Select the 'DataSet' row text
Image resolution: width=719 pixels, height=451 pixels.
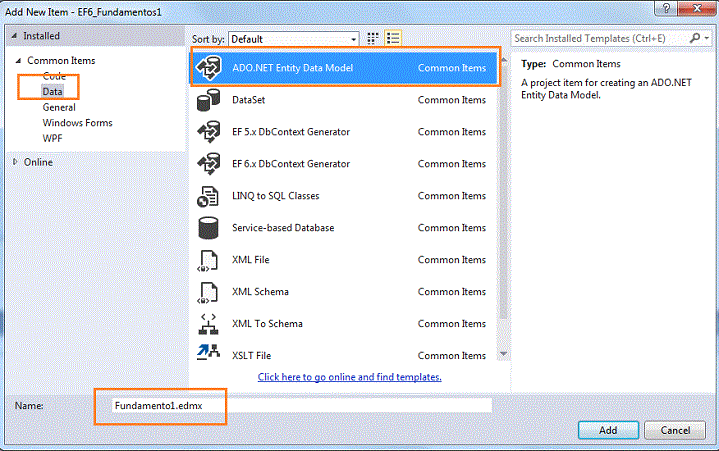[x=249, y=100]
